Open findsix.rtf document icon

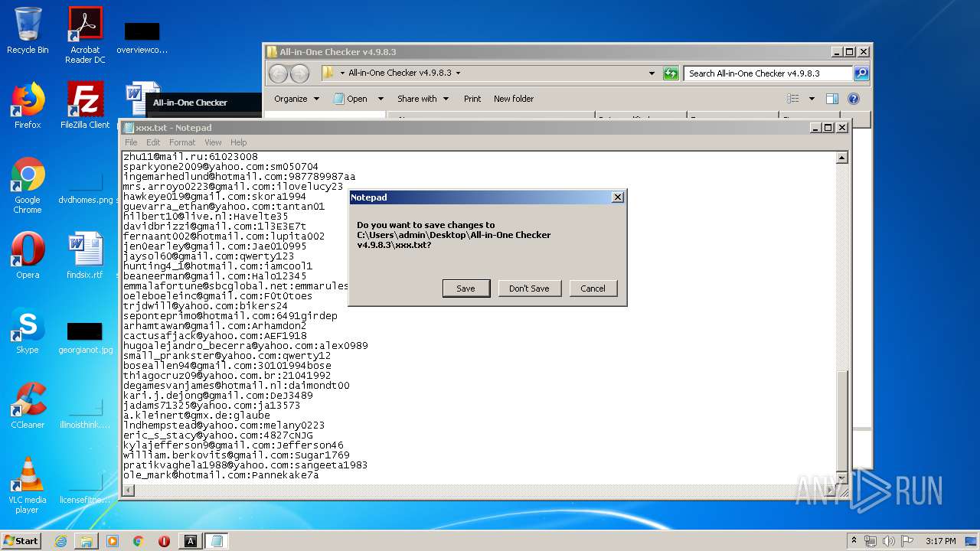tap(85, 256)
